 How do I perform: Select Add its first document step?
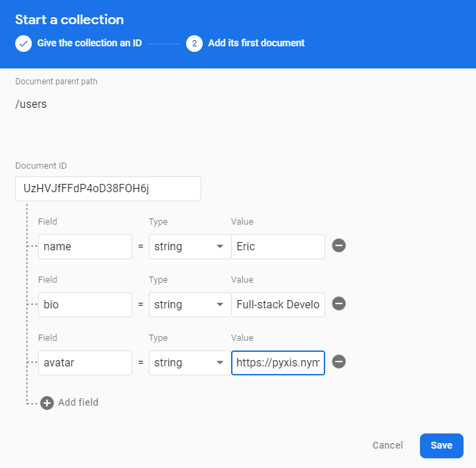256,43
